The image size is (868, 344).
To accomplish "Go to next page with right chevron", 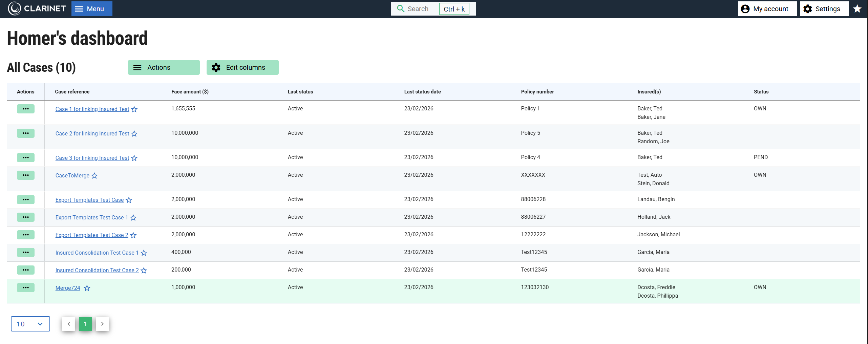I will point(102,324).
